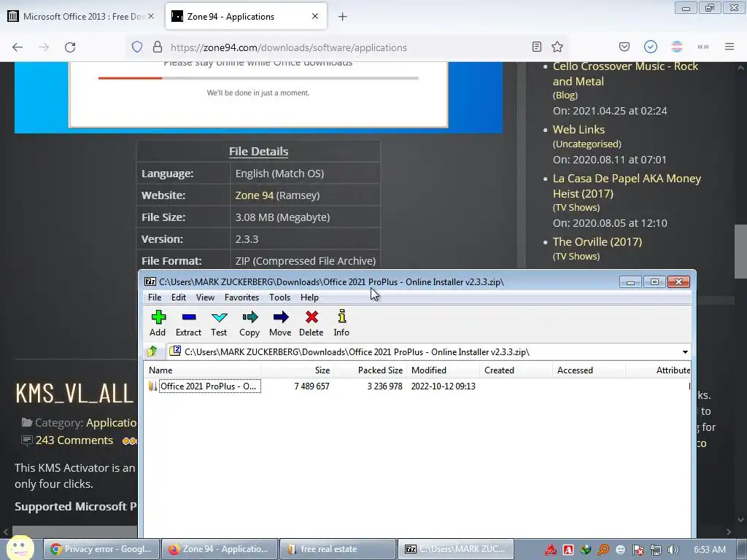This screenshot has width=747, height=560.
Task: Click the 7-Zip taskbar button
Action: coord(455,549)
